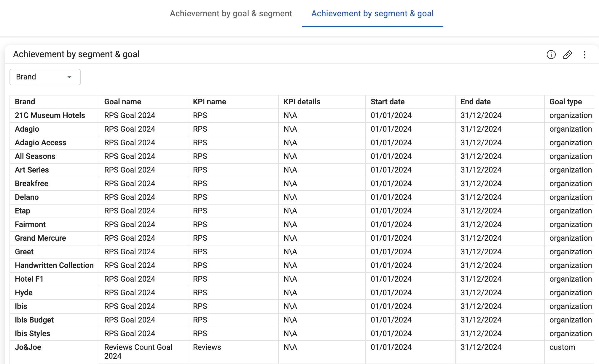Select the Breakfree brand cell
Screen dimensions: 599x364
(x=54, y=184)
